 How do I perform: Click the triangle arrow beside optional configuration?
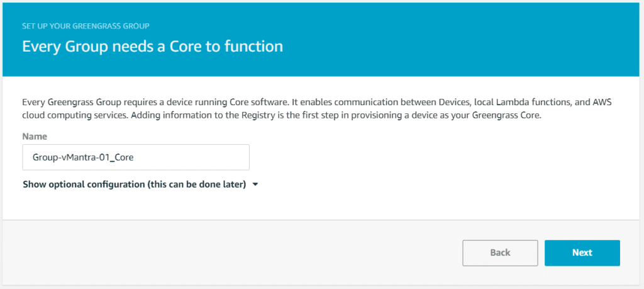(x=255, y=185)
